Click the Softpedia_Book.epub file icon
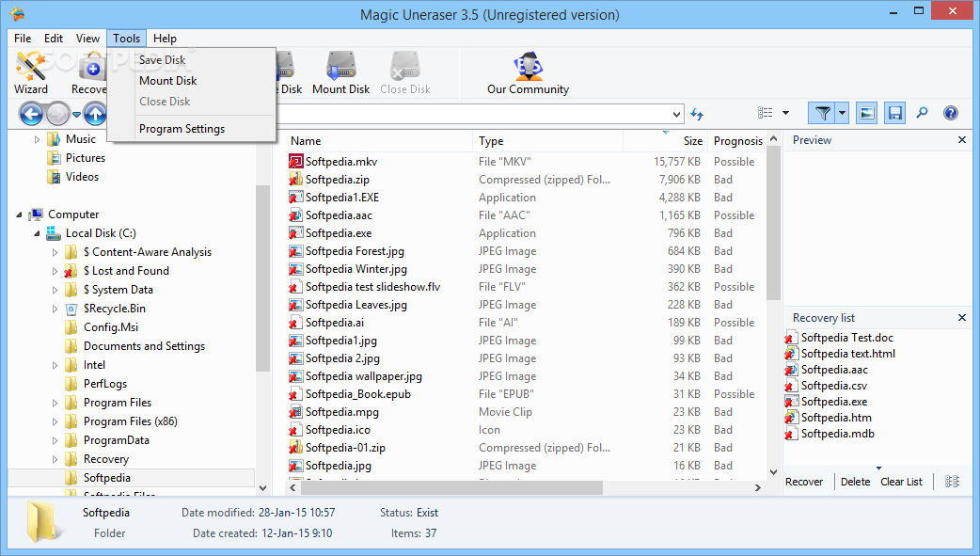This screenshot has height=556, width=980. (295, 394)
